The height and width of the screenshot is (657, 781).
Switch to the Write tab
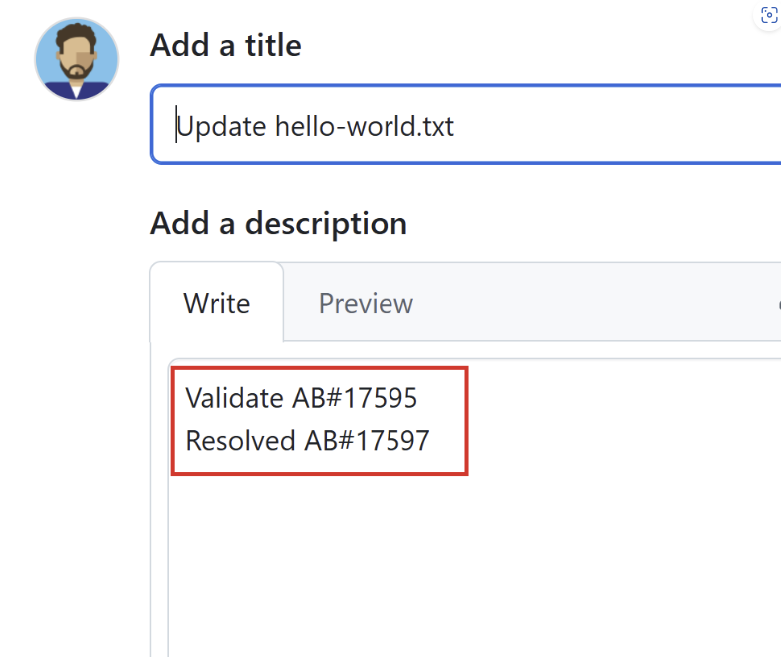(217, 303)
